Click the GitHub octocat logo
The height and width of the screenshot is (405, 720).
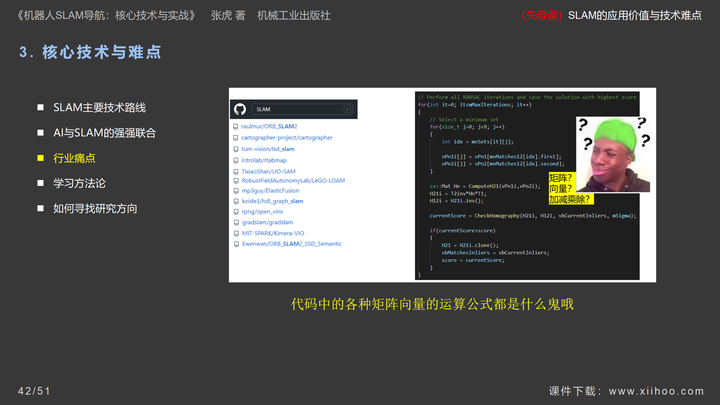(240, 109)
